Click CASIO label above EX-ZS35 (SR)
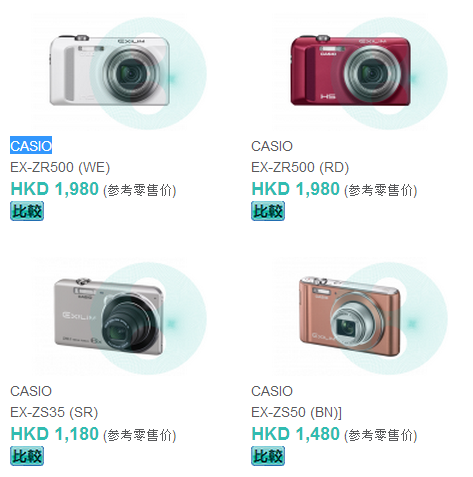Screen dimensions: 473x477 coord(31,391)
